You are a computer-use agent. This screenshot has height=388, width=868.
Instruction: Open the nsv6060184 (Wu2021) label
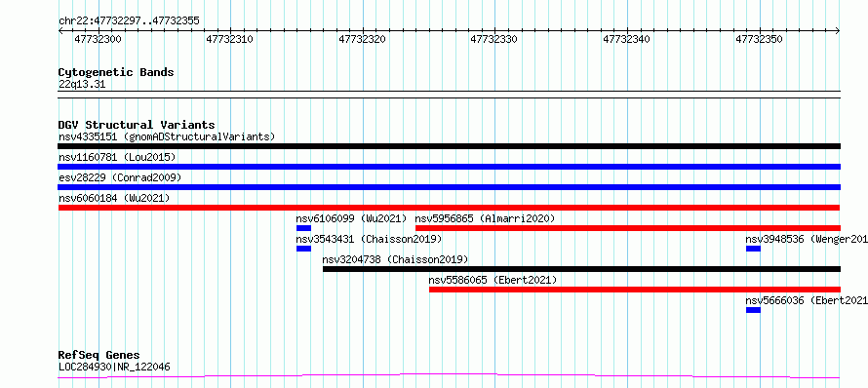click(114, 198)
